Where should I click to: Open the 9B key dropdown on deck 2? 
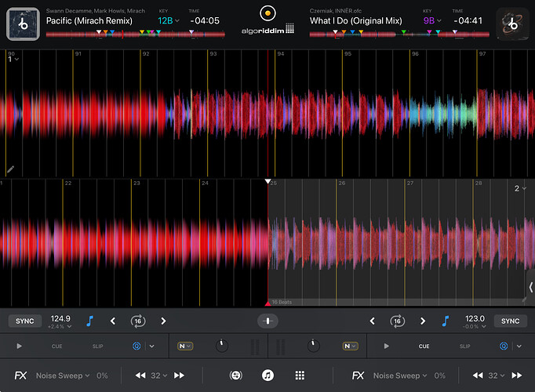click(432, 21)
